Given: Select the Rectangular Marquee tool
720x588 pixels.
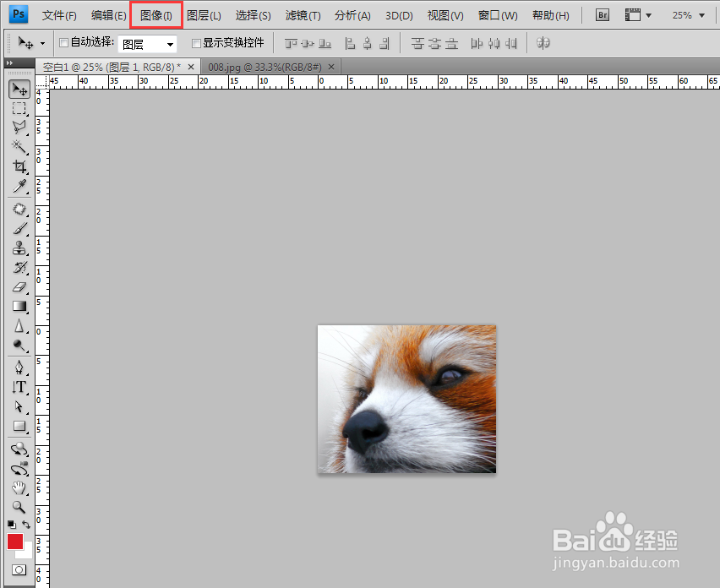Looking at the screenshot, I should [x=19, y=109].
